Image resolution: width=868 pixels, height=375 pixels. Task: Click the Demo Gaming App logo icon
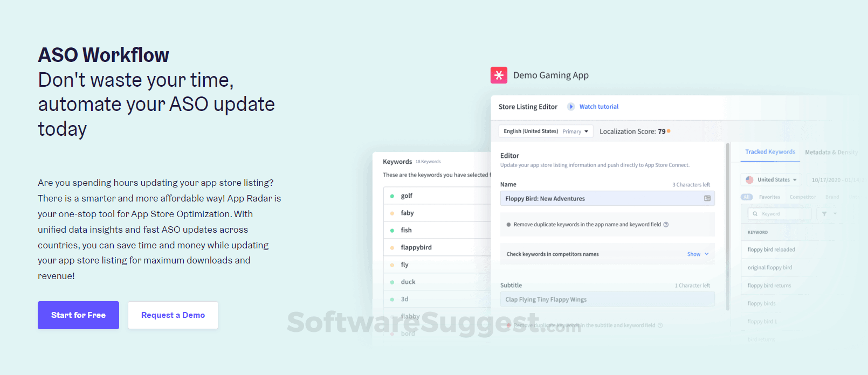[x=499, y=75]
